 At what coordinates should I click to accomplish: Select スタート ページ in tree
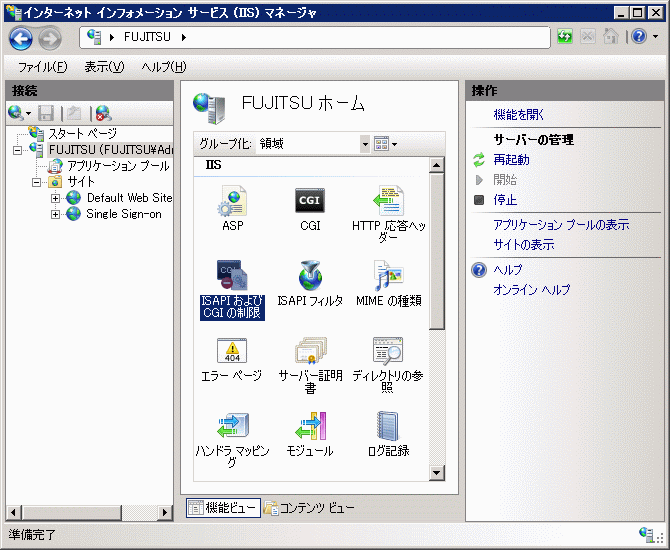82,134
